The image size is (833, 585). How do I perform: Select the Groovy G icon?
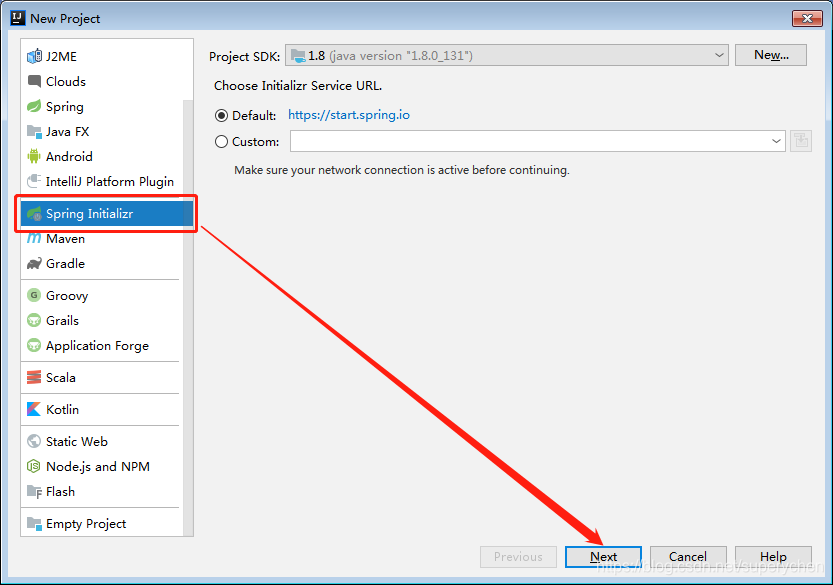point(34,295)
